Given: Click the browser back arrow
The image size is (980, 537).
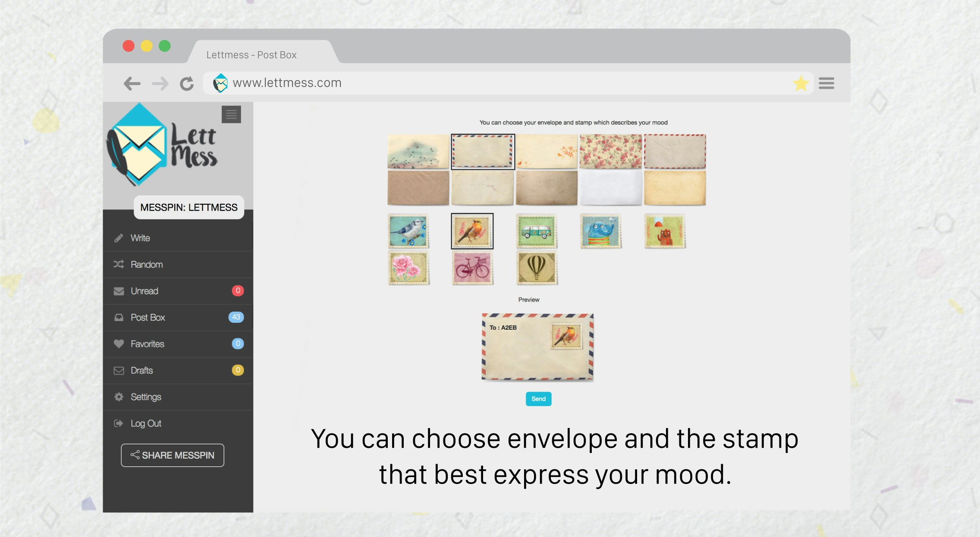Looking at the screenshot, I should [x=132, y=83].
